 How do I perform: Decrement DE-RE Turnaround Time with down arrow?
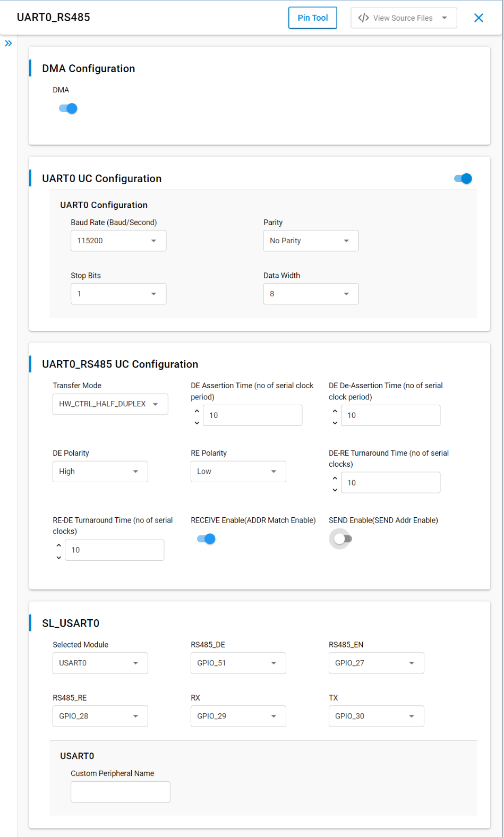(x=335, y=490)
